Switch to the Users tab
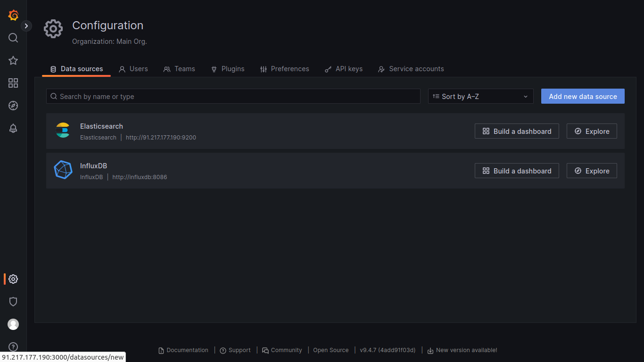The width and height of the screenshot is (644, 362). pyautogui.click(x=133, y=69)
